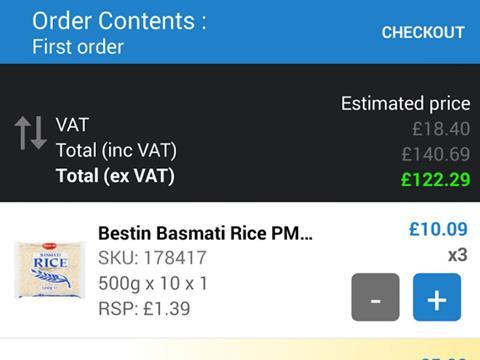Select the SKU: 178417 text

coord(152,258)
